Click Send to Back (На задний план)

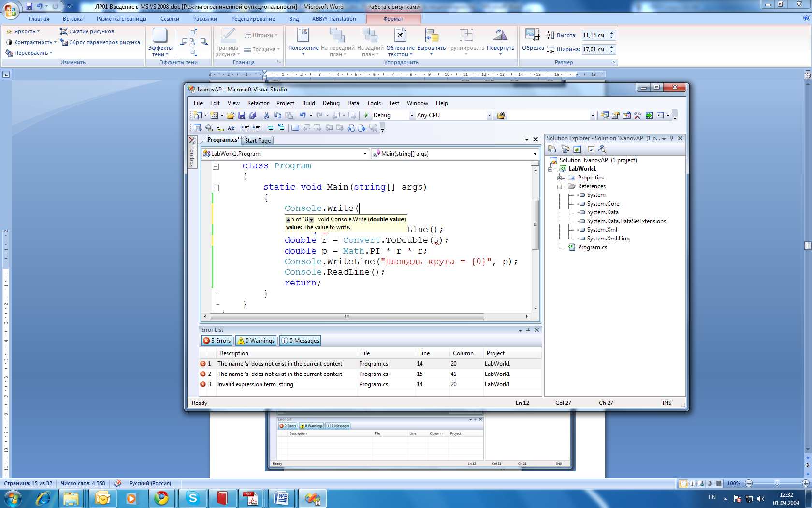[x=370, y=42]
